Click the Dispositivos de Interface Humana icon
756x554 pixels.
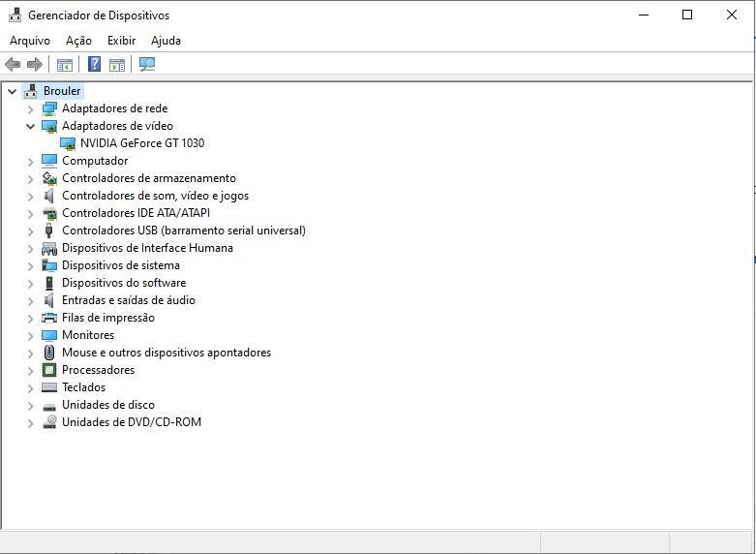coord(49,248)
